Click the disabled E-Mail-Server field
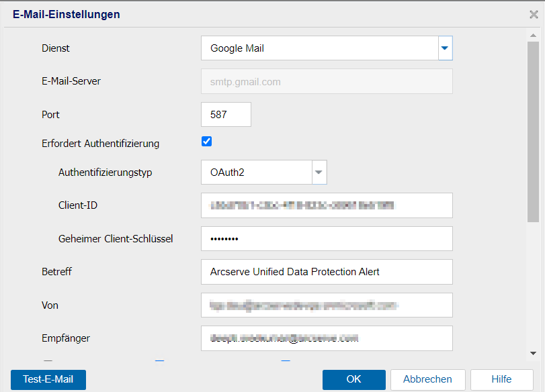 tap(327, 81)
